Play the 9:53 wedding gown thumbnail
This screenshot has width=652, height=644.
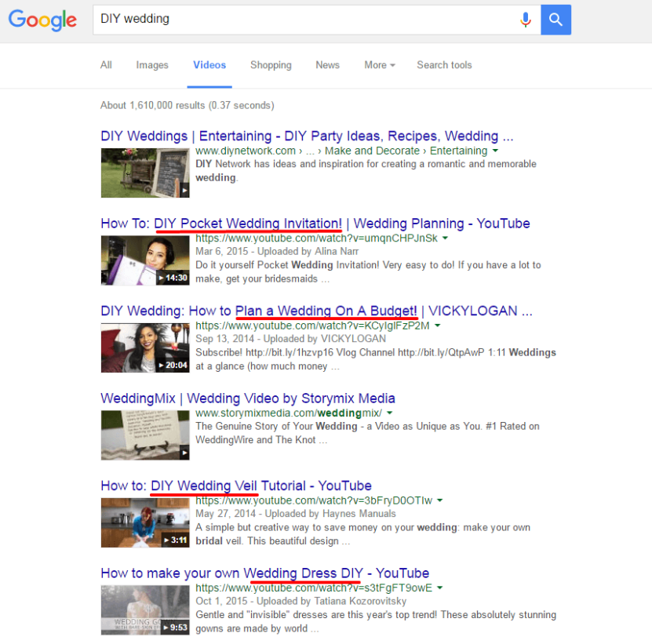point(145,610)
